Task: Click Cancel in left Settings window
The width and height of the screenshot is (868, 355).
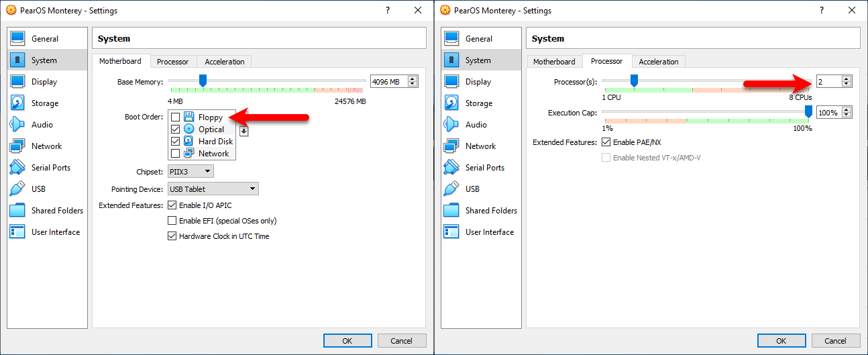Action: (401, 341)
